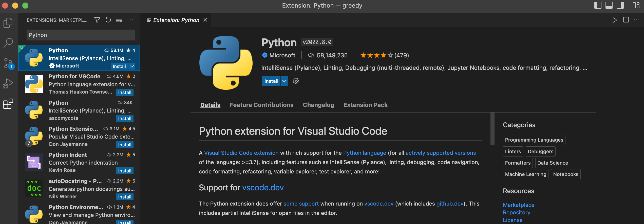Switch to the Feature Contributions tab

pyautogui.click(x=261, y=105)
